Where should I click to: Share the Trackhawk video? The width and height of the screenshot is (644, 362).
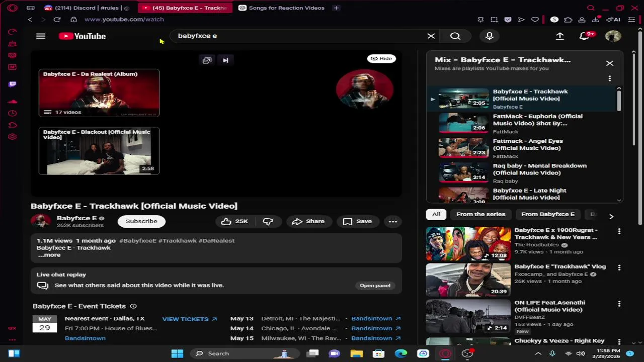coord(308,221)
